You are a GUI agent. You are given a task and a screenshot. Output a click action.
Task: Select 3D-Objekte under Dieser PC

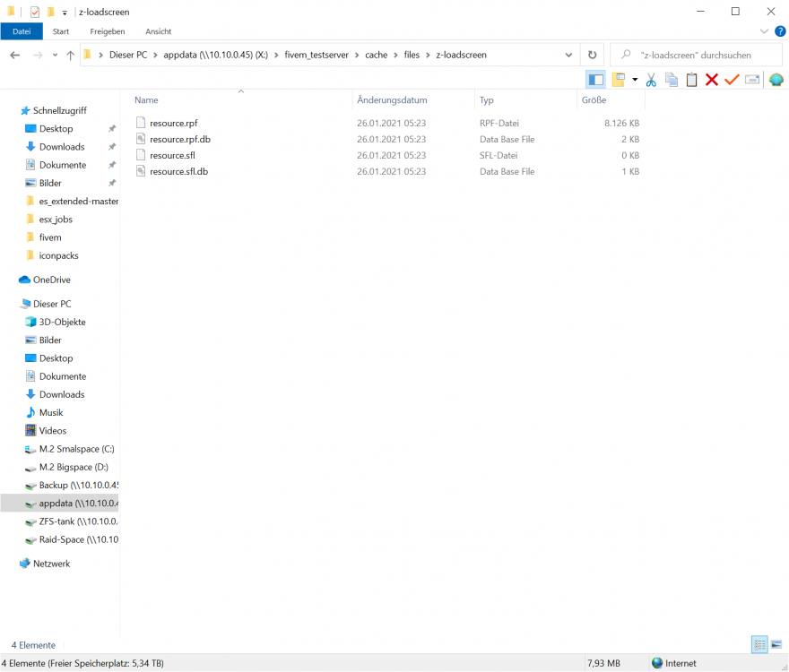pos(63,322)
